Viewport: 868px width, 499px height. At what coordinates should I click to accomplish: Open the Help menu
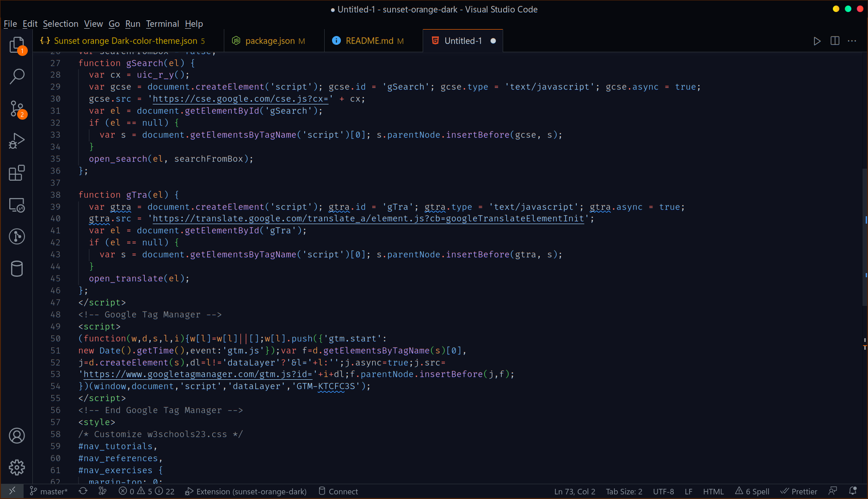[x=194, y=24]
